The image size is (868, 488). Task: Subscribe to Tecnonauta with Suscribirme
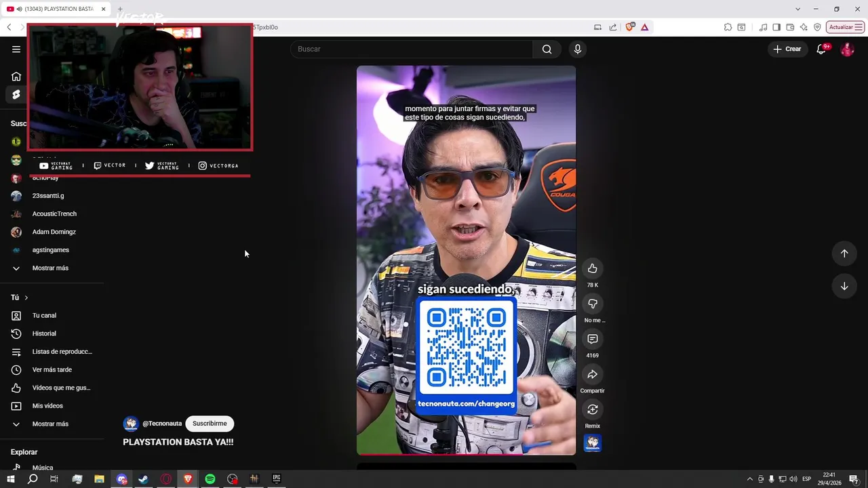click(210, 424)
